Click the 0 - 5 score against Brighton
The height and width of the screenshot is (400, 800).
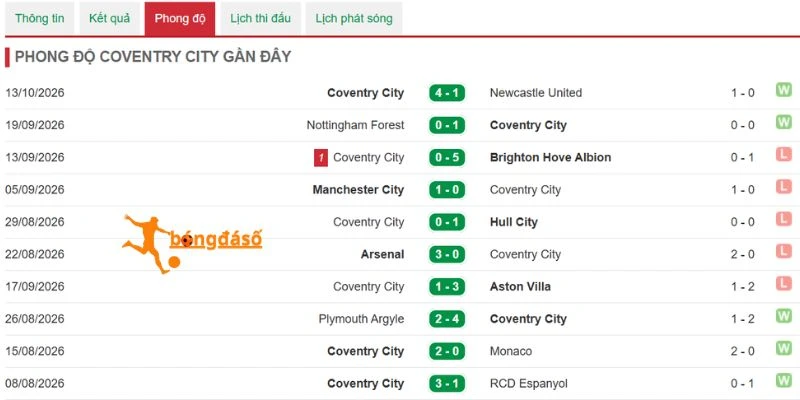(x=447, y=158)
